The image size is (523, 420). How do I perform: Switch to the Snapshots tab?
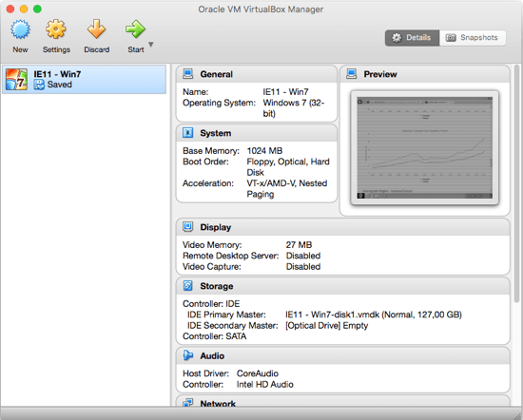click(x=473, y=38)
